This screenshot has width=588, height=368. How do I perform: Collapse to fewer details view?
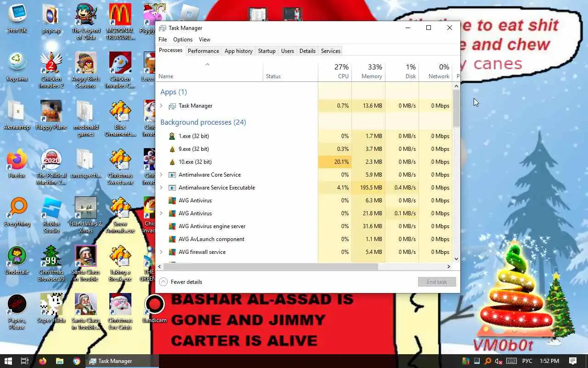click(x=181, y=282)
